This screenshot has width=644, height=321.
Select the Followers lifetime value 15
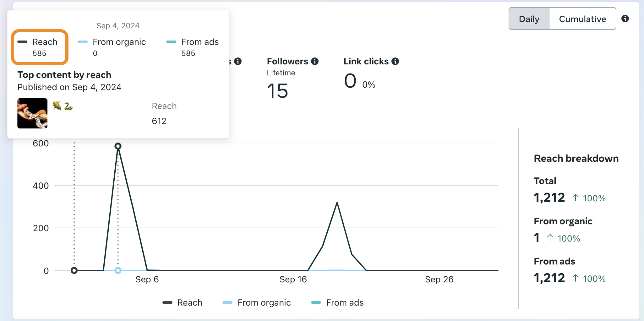(x=277, y=91)
